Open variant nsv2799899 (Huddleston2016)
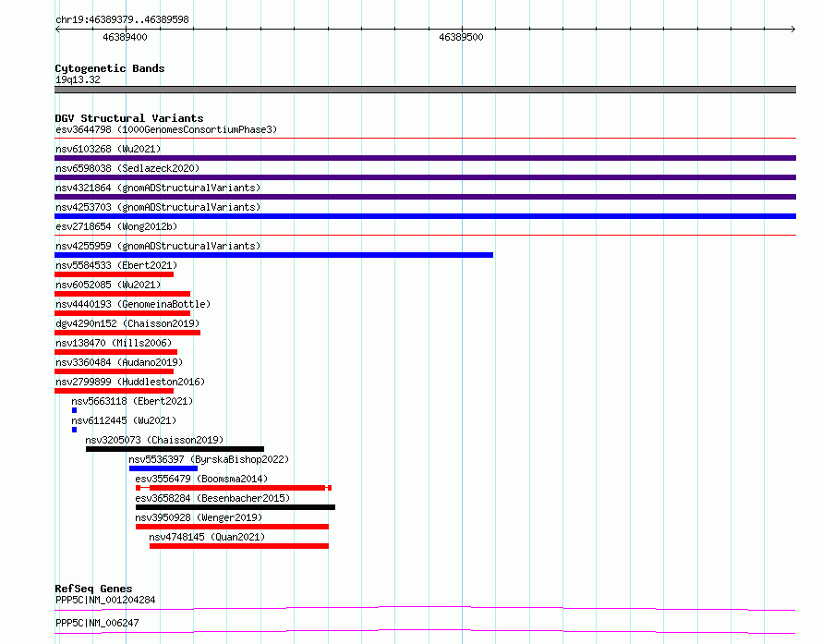The height and width of the screenshot is (644, 822). click(x=130, y=382)
